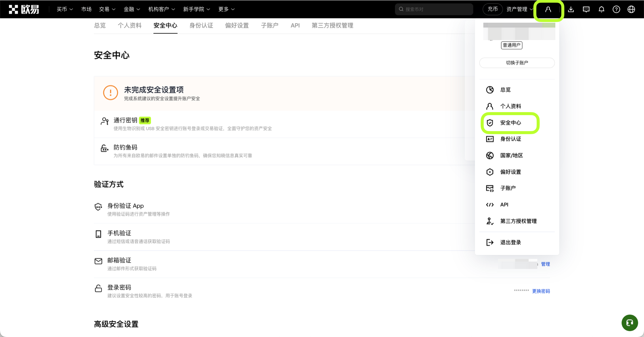
Task: Open the help center icon
Action: (x=616, y=9)
